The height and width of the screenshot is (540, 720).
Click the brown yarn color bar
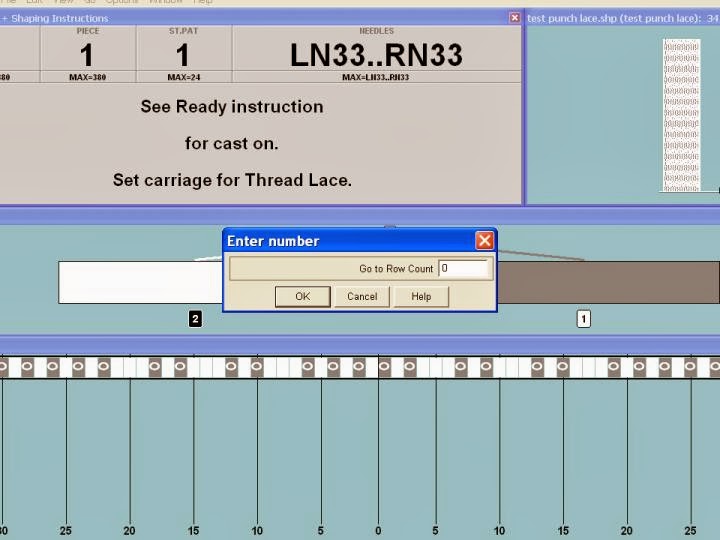608,282
